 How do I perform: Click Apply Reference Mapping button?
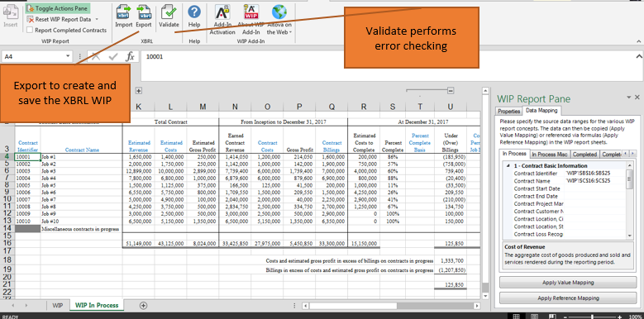pyautogui.click(x=568, y=298)
